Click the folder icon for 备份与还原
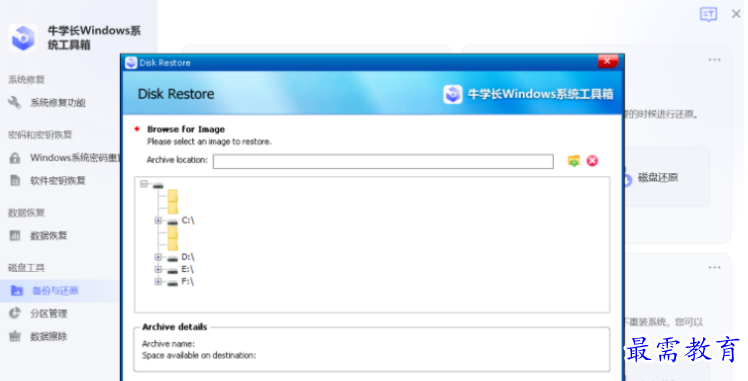This screenshot has width=748, height=381. (17, 290)
